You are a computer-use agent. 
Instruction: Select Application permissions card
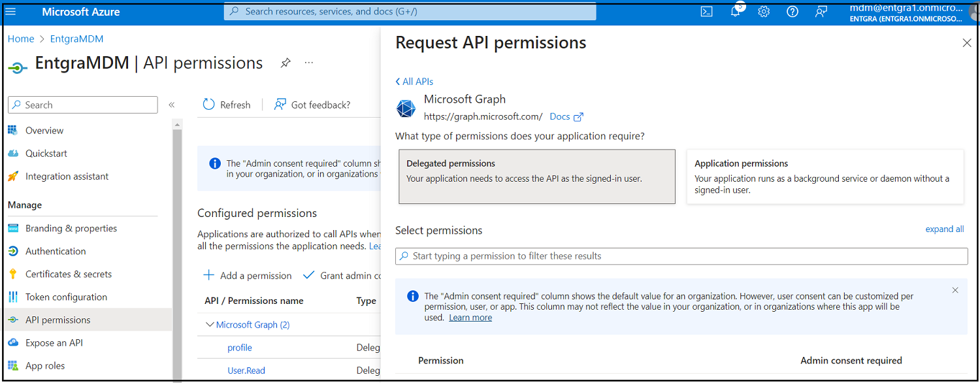pyautogui.click(x=825, y=176)
